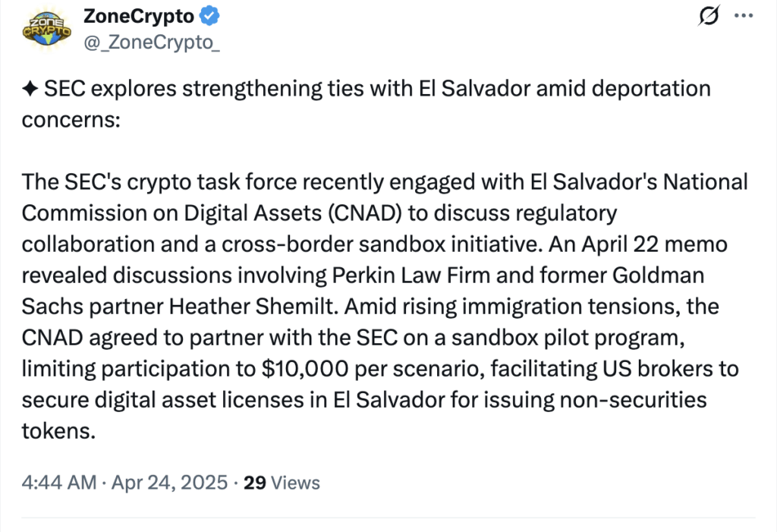Click the ZoneCrypto display name
Viewport: 777px width, 532px height.
click(139, 17)
